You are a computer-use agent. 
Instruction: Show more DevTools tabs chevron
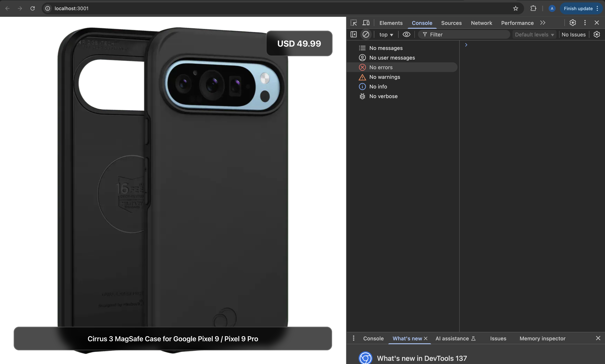[x=543, y=23]
